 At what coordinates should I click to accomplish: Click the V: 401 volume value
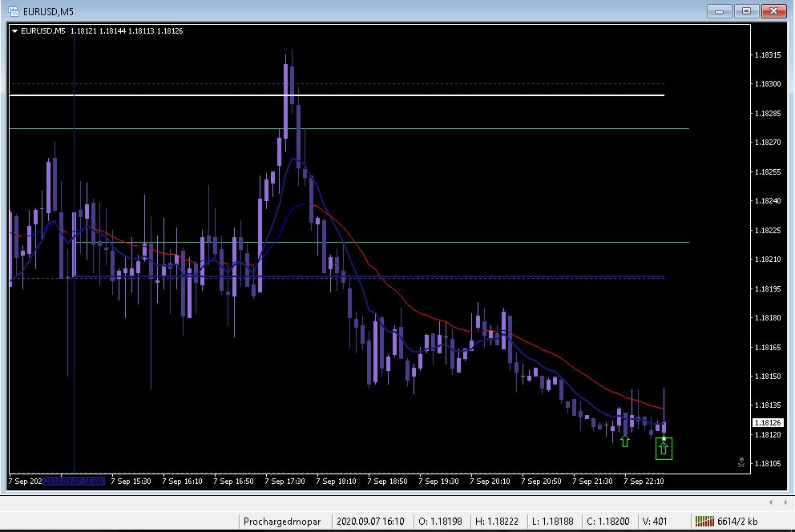click(655, 522)
